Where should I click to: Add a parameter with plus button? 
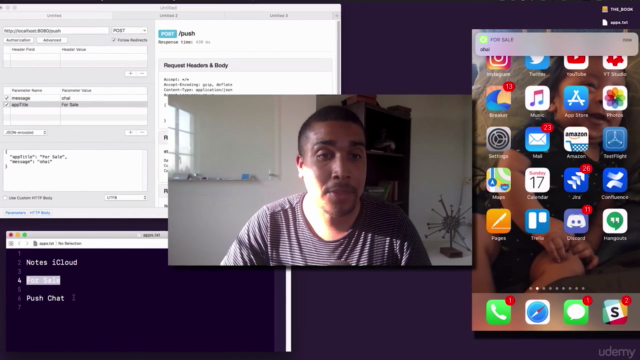[x=131, y=132]
